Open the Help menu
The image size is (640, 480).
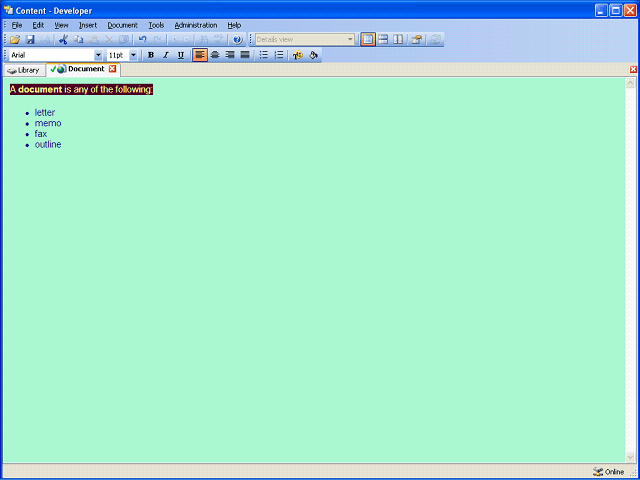[234, 25]
